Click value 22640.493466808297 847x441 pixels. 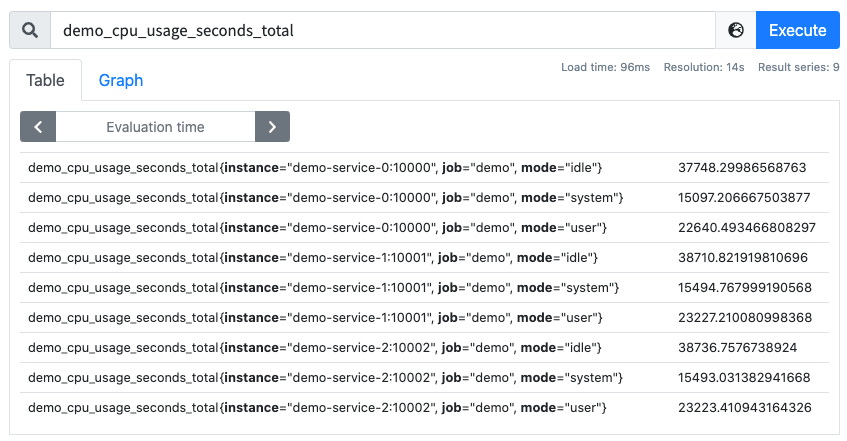pos(747,228)
